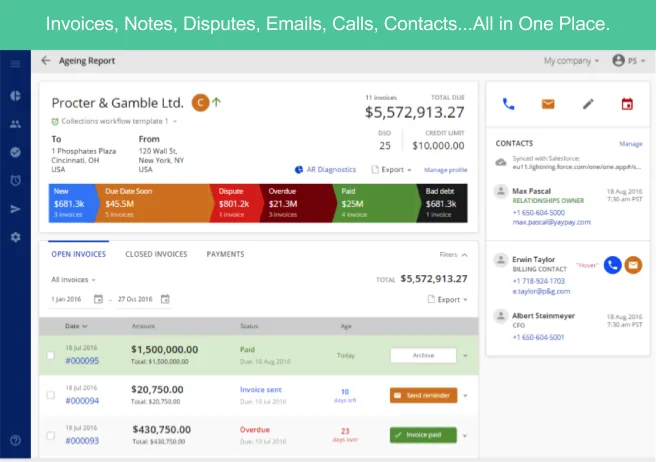The height and width of the screenshot is (462, 657).
Task: Expand options arrow beside Invoice paid
Action: pyautogui.click(x=465, y=436)
